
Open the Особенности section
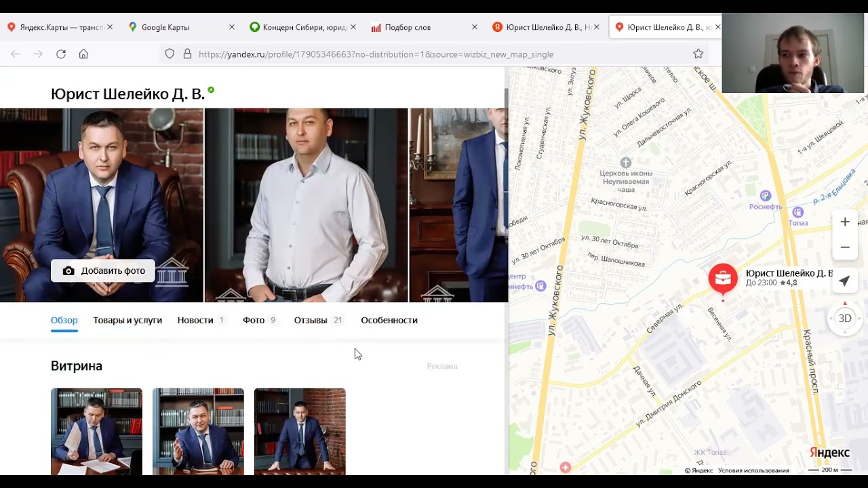point(389,320)
